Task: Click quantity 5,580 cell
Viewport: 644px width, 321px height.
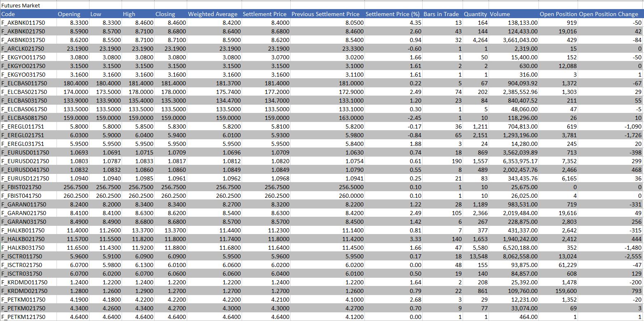Action: [476, 248]
